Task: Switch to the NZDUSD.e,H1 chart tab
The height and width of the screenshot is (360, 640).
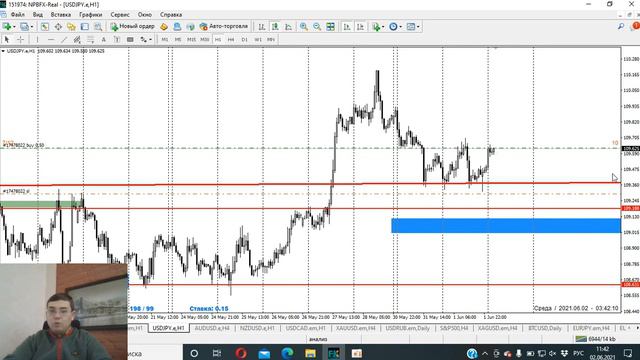Action: pos(258,328)
